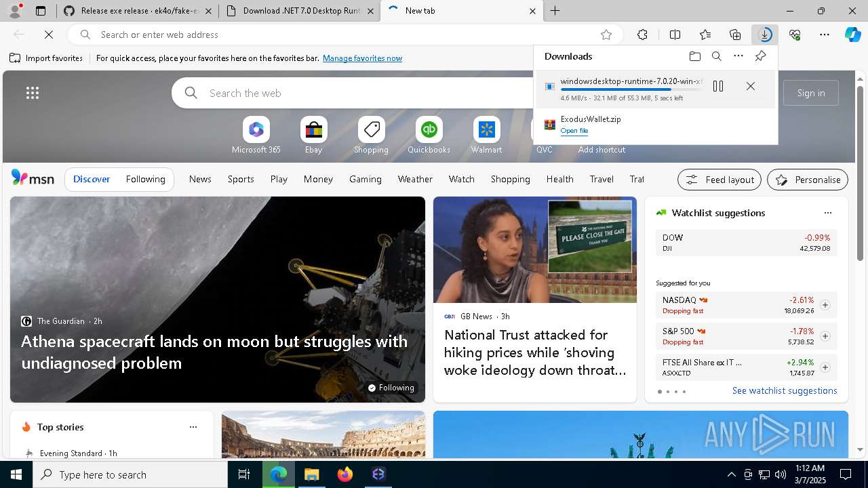Open Feed layout options
This screenshot has width=868, height=488.
(x=719, y=180)
